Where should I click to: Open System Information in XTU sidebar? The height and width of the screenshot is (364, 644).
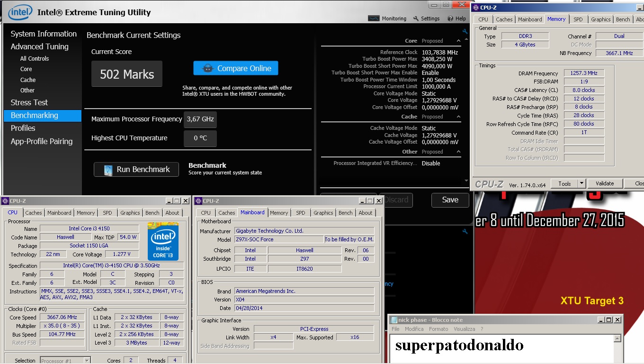[44, 34]
